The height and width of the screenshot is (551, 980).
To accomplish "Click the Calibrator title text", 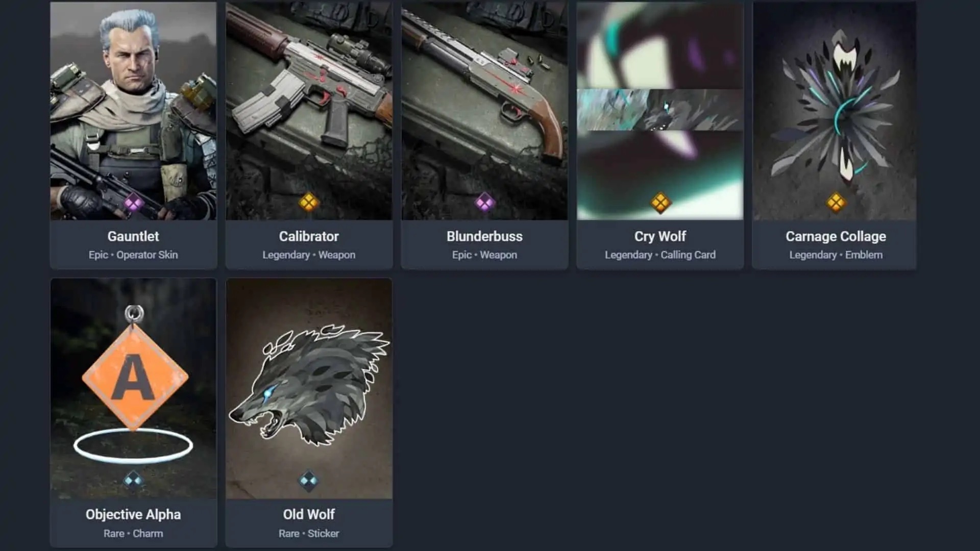I will (x=309, y=236).
